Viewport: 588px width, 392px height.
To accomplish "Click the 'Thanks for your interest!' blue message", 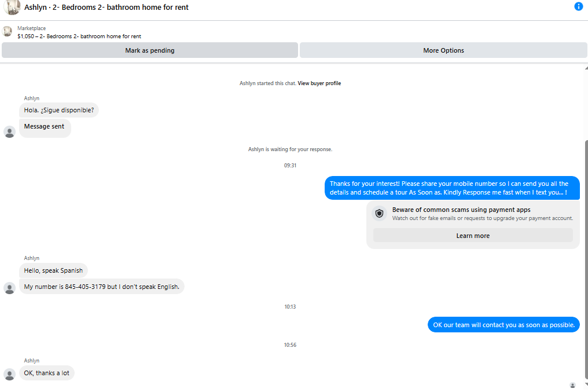I will (x=452, y=188).
